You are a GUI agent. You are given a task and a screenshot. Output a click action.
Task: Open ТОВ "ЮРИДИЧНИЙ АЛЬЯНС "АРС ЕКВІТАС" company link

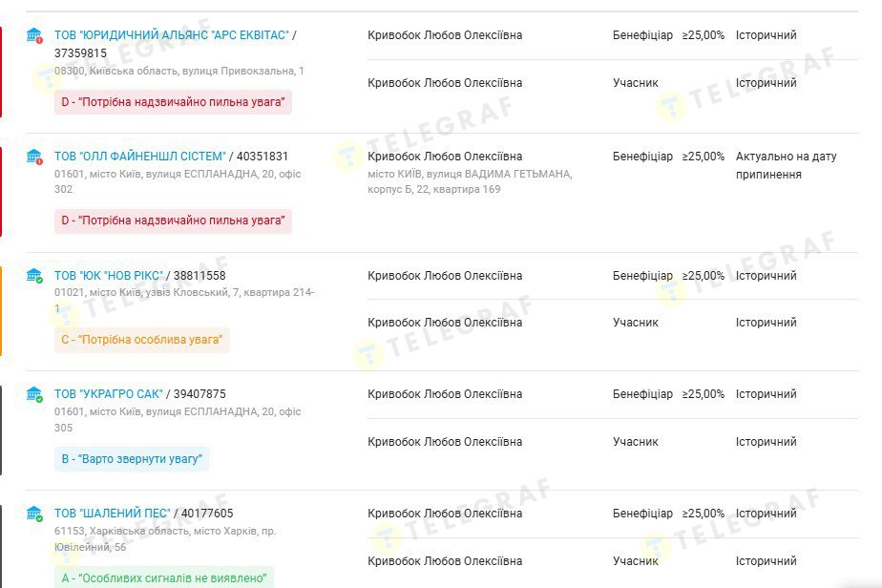click(172, 35)
